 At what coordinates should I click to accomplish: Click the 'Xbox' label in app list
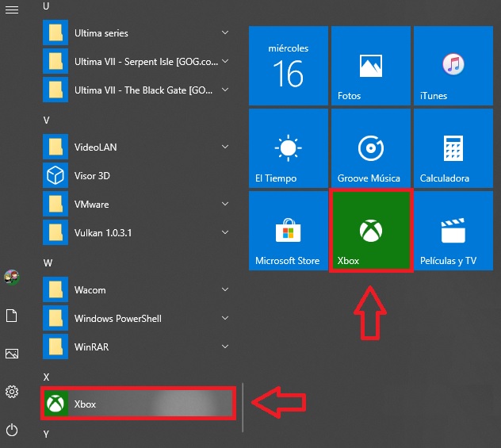click(85, 404)
